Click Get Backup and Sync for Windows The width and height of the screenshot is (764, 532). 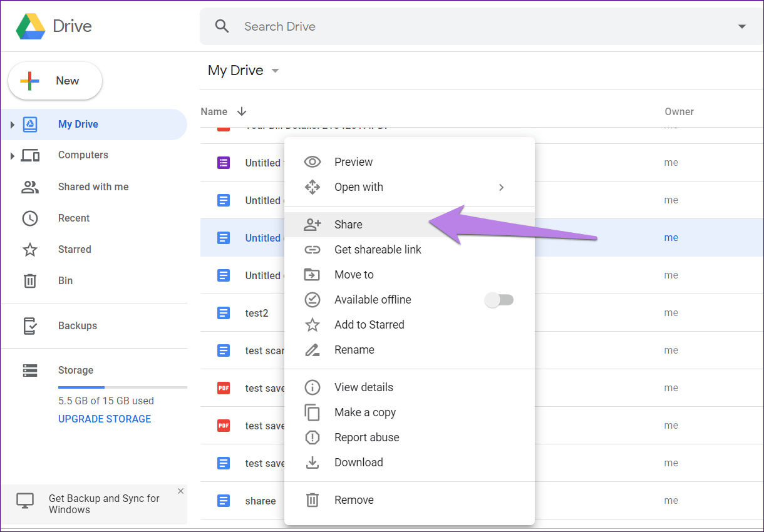click(104, 504)
